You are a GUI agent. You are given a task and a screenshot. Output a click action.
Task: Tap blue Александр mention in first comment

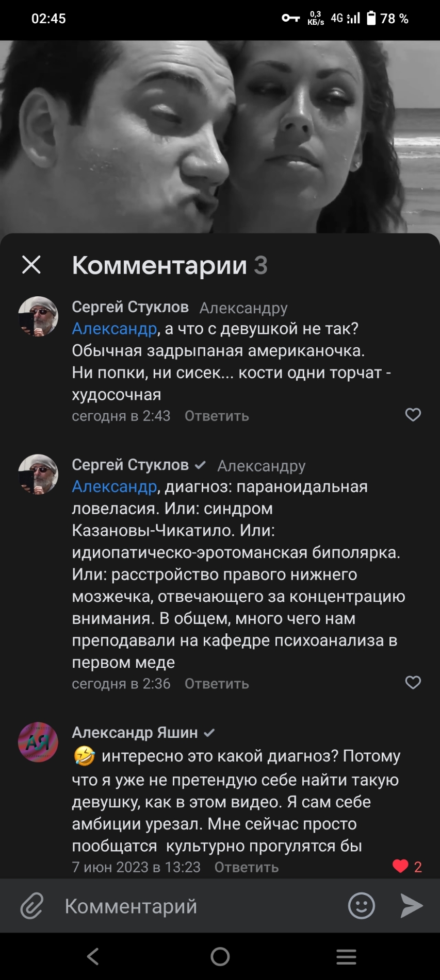(x=114, y=329)
